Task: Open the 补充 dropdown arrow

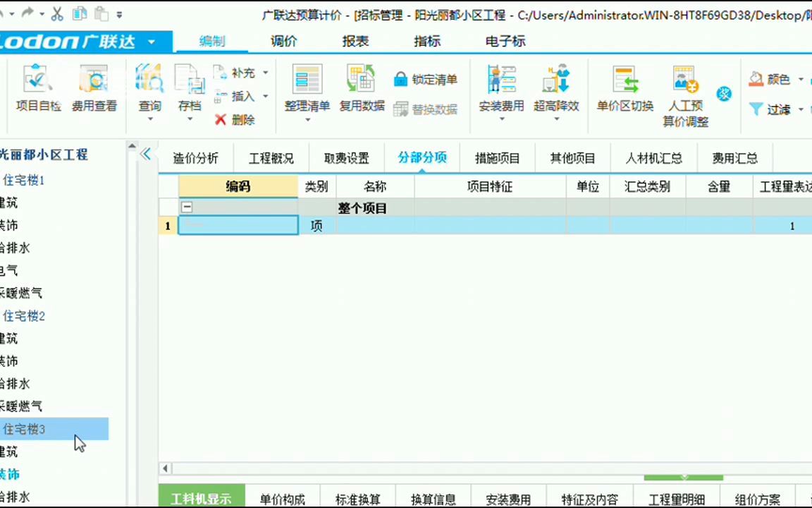Action: pos(264,72)
